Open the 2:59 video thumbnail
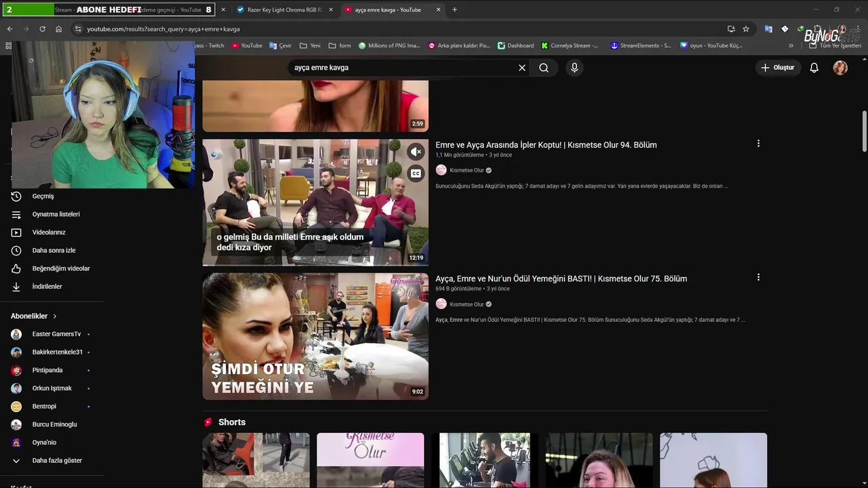This screenshot has width=868, height=488. point(315,106)
